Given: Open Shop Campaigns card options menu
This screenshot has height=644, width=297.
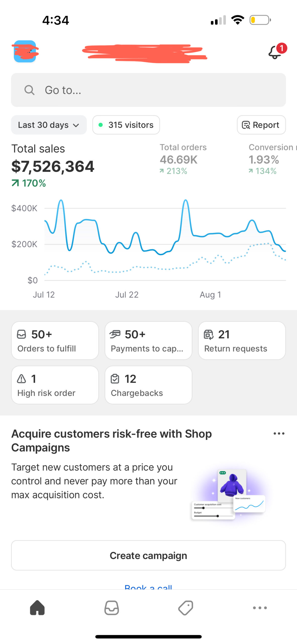Looking at the screenshot, I should pyautogui.click(x=279, y=434).
